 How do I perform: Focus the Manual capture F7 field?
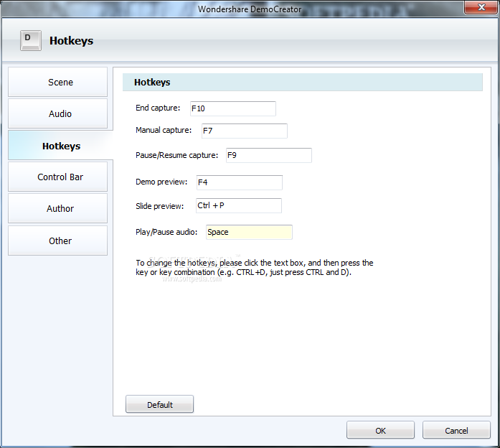[x=244, y=131]
